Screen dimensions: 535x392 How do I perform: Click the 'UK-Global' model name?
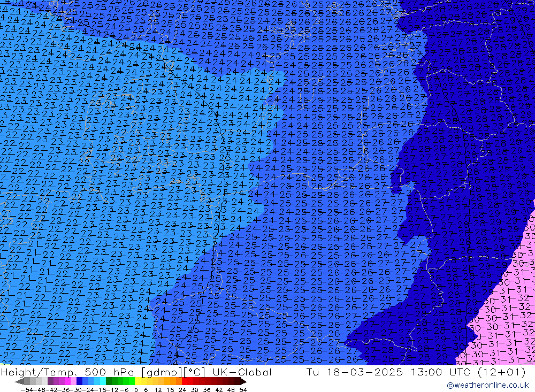point(242,372)
